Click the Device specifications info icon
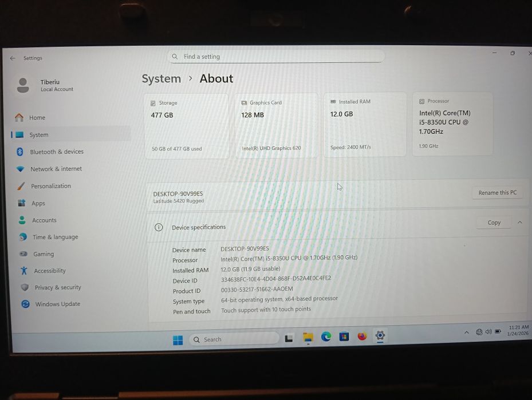The width and height of the screenshot is (532, 400). [x=159, y=227]
